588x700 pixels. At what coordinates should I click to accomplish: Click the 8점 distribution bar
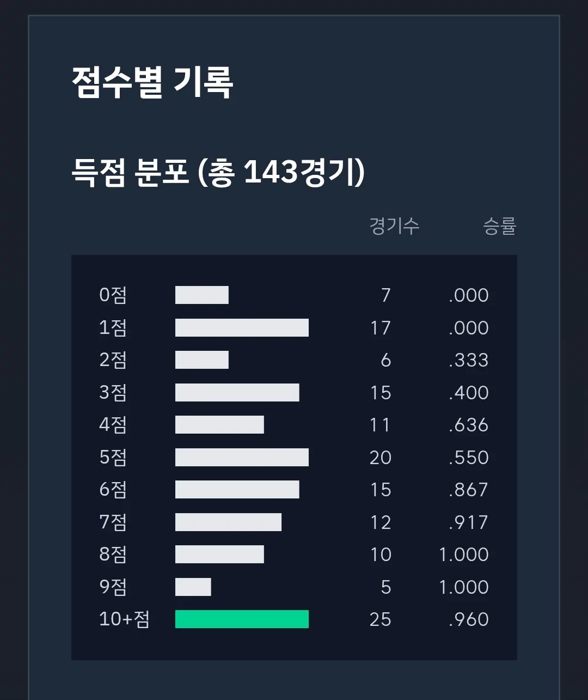pyautogui.click(x=219, y=555)
